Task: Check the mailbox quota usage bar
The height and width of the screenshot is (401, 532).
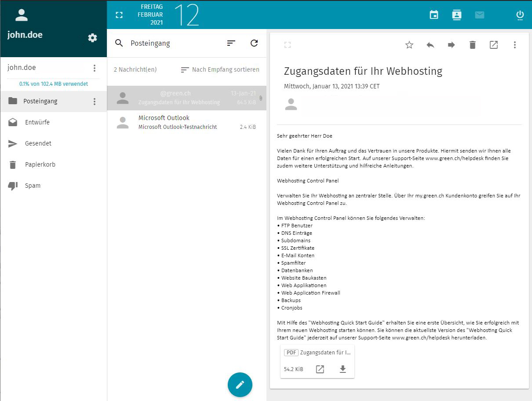Action: (52, 84)
